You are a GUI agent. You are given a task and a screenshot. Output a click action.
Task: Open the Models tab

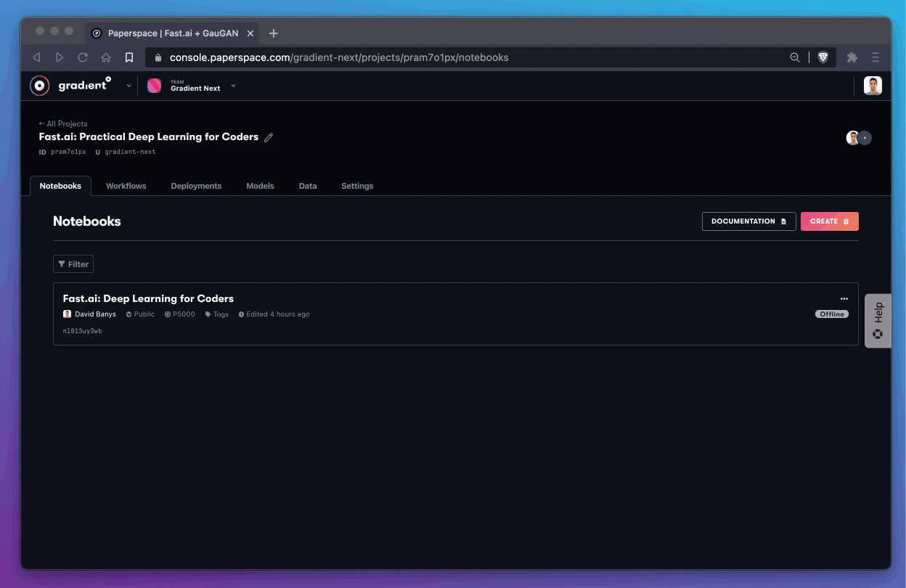click(260, 186)
